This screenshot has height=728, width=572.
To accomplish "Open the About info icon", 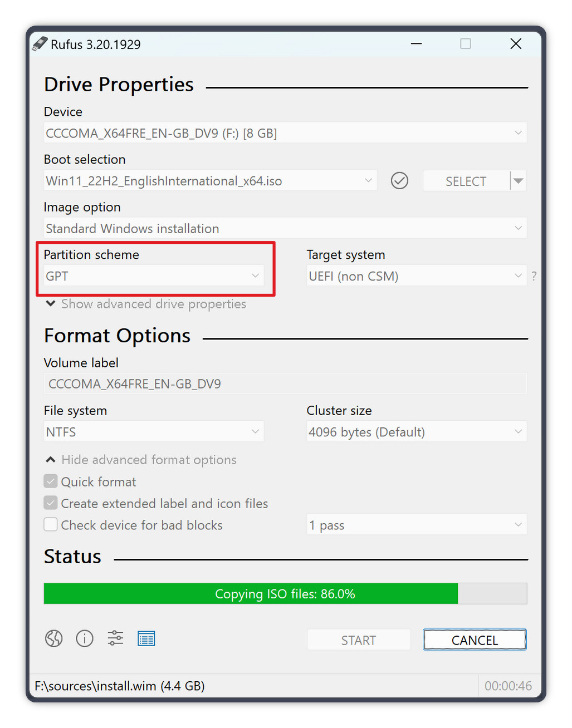I will [85, 638].
